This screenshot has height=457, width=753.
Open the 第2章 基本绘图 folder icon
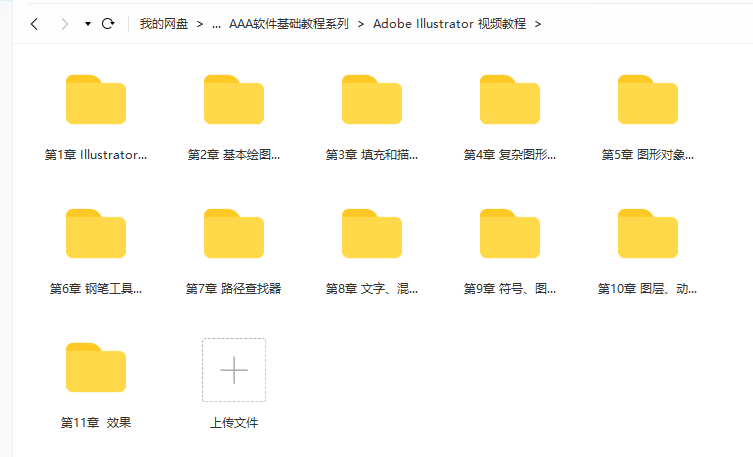(234, 99)
